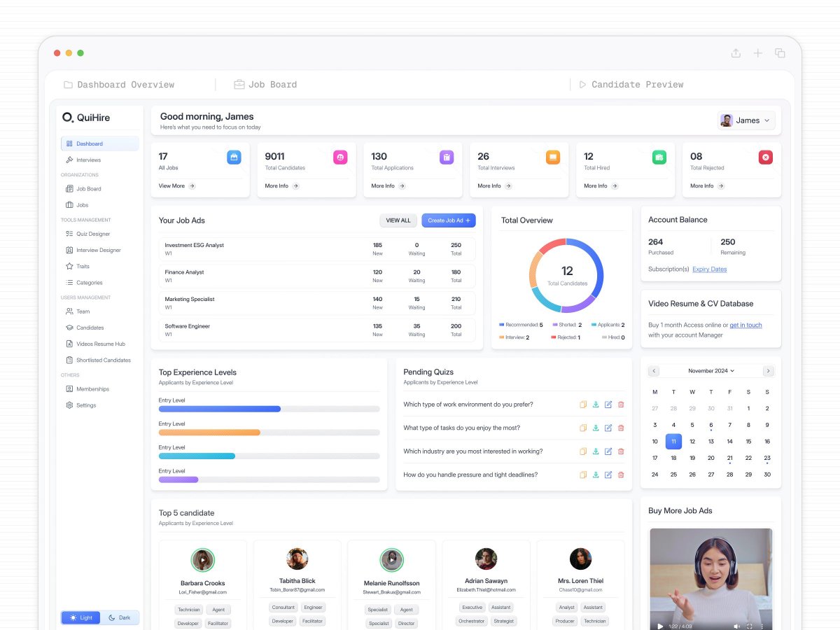Open Shortlisted Candidates from the sidebar

pyautogui.click(x=102, y=360)
